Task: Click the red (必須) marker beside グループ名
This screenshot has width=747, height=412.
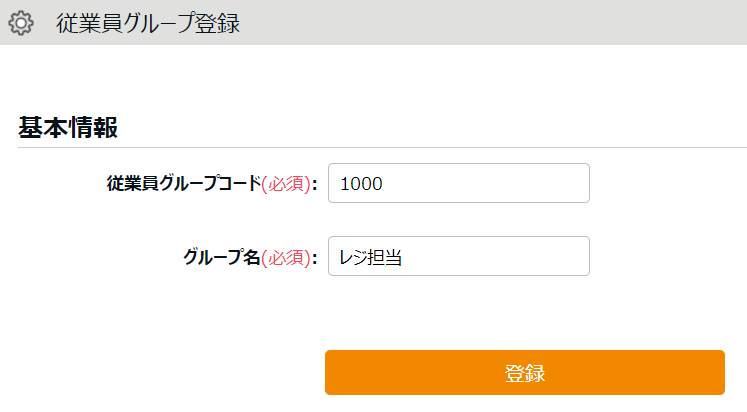Action: pos(286,256)
